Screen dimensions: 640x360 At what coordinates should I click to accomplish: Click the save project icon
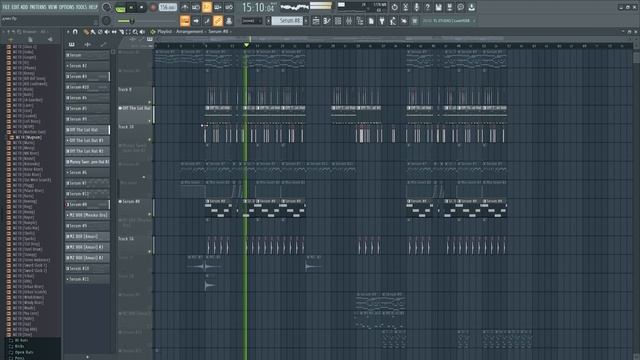pos(438,7)
